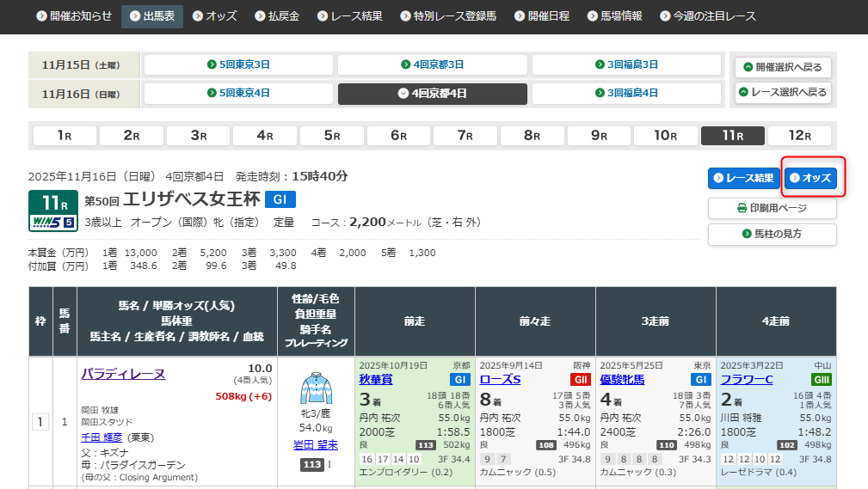Select the 12R race tab
This screenshot has height=489, width=868.
click(800, 136)
